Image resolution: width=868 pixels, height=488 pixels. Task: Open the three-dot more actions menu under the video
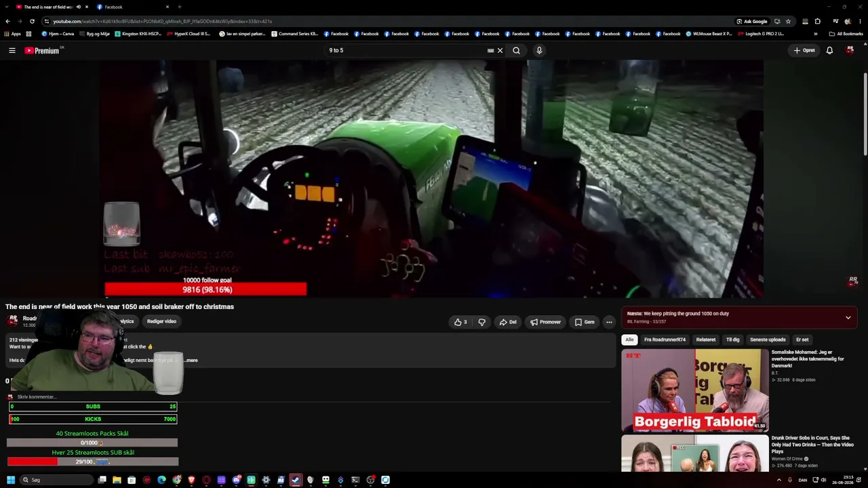tap(609, 322)
